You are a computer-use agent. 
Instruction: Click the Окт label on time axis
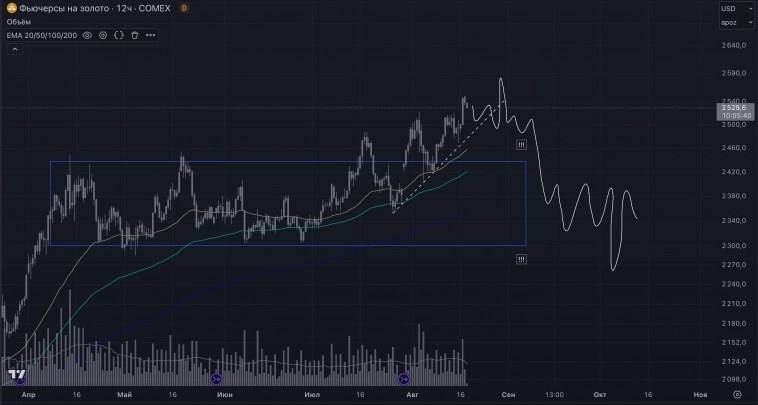coord(599,395)
